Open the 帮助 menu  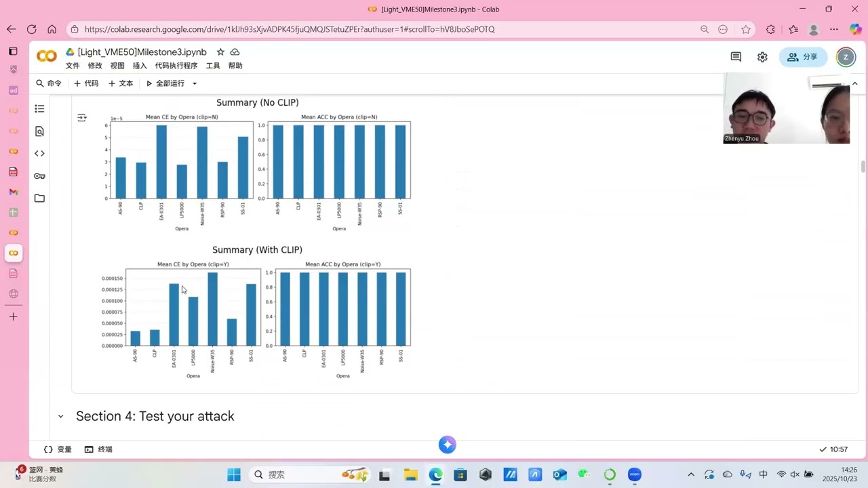click(235, 66)
